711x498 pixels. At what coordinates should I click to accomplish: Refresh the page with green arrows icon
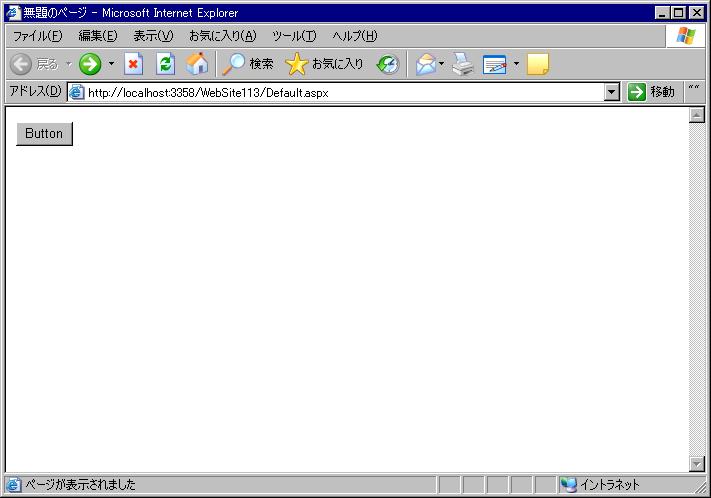pos(166,64)
